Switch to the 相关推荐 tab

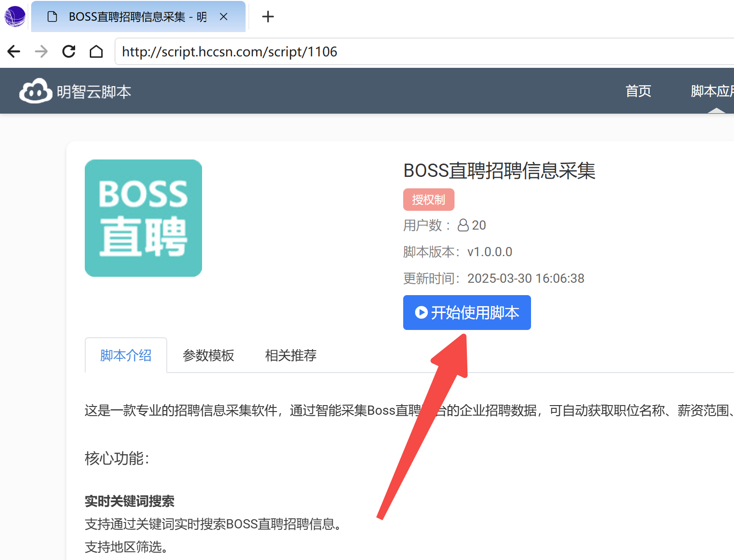[x=291, y=355]
